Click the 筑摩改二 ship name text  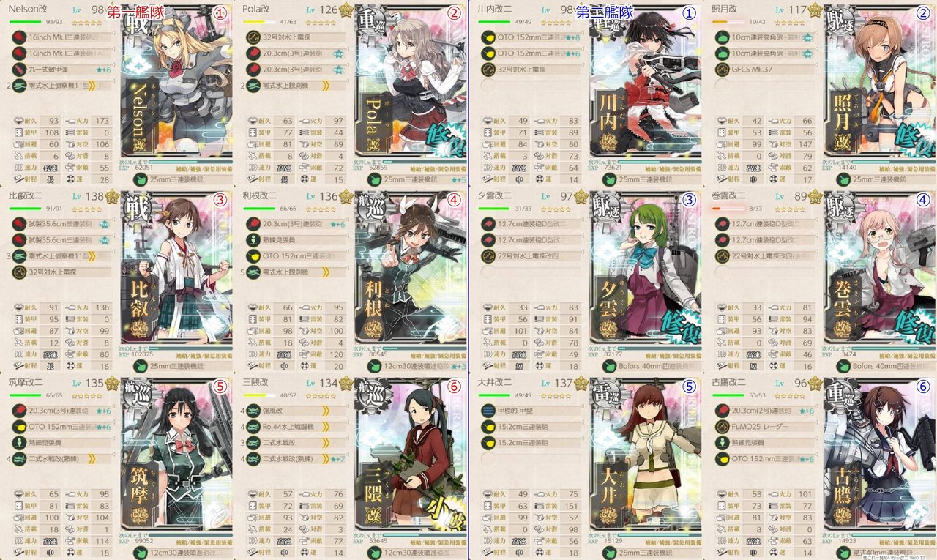(x=26, y=381)
